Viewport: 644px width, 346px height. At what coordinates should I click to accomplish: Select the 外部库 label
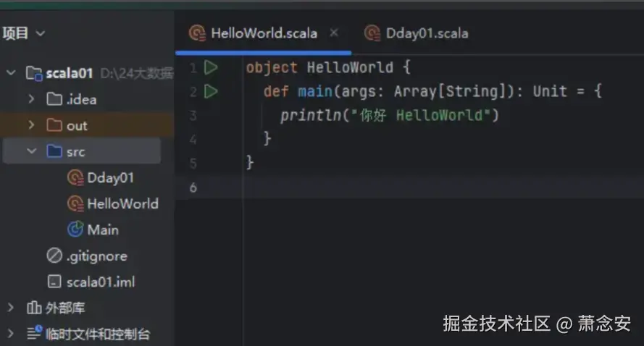tap(65, 308)
